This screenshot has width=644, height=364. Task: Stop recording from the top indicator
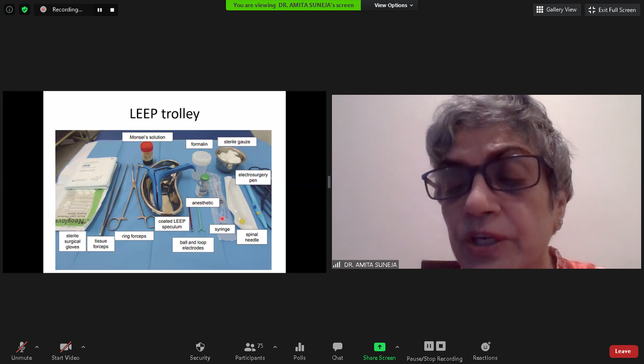(112, 10)
